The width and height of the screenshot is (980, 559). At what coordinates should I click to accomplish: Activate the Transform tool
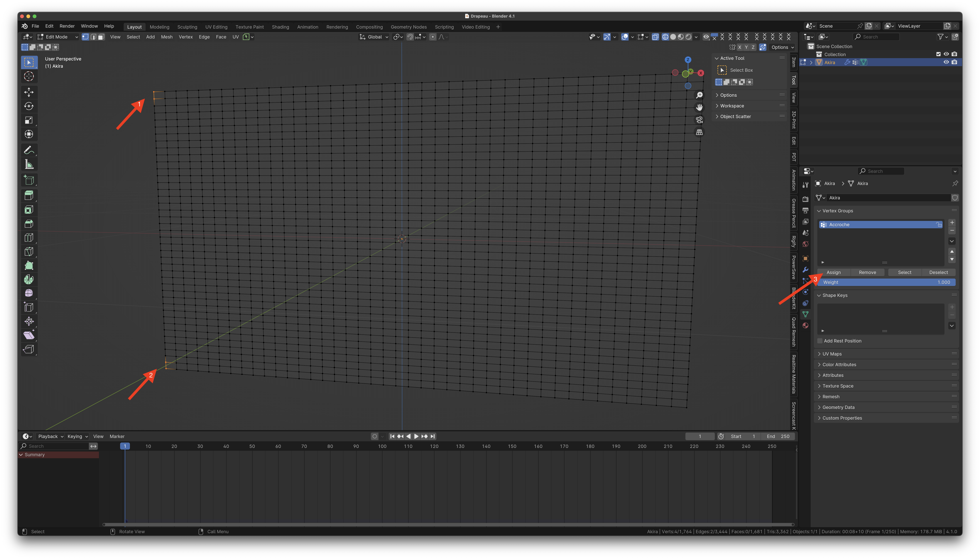[29, 134]
